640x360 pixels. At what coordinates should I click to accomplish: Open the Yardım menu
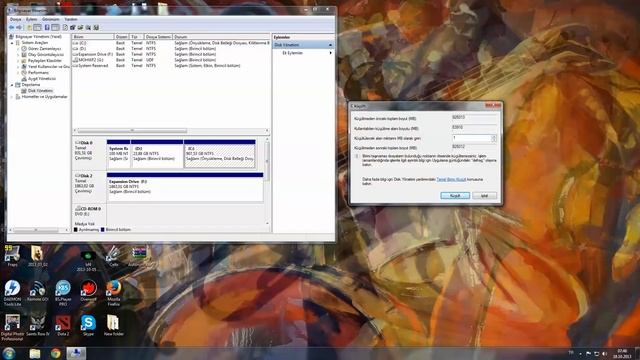click(71, 19)
